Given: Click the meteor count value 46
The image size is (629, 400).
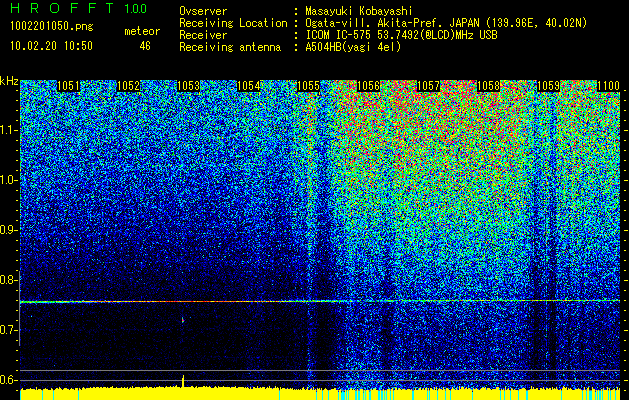Looking at the screenshot, I should [x=145, y=46].
